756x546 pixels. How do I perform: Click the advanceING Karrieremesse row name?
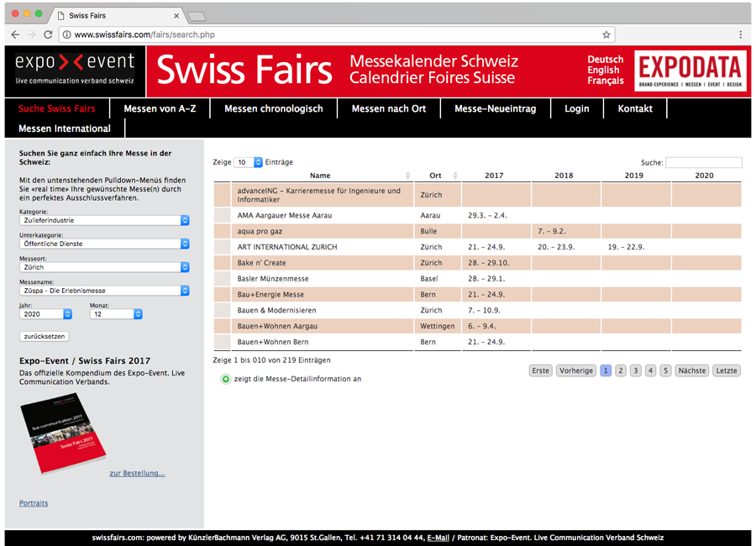pos(318,195)
